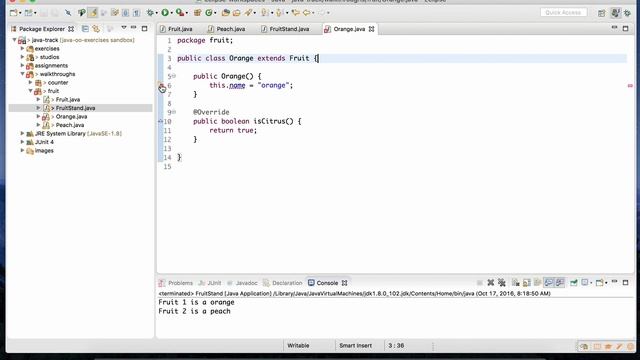Image resolution: width=640 pixels, height=360 pixels.
Task: Minimize the Package Explorer view
Action: coord(133,28)
